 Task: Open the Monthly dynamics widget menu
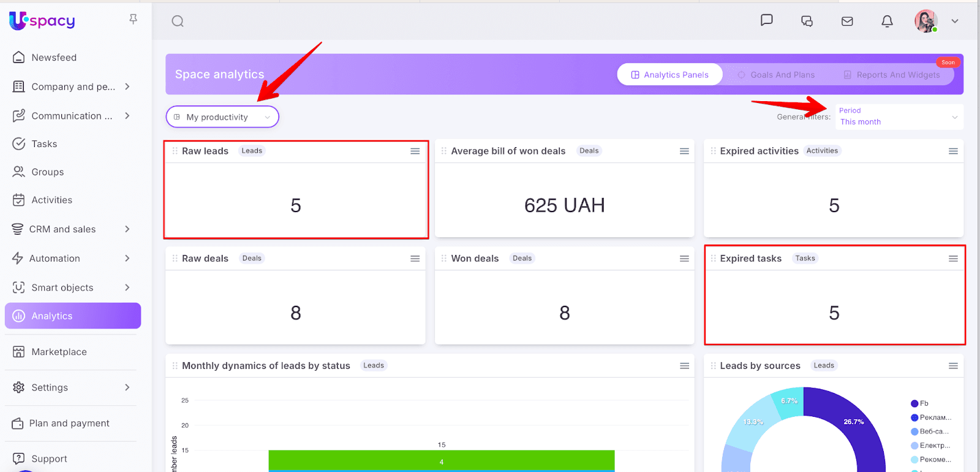(x=684, y=366)
